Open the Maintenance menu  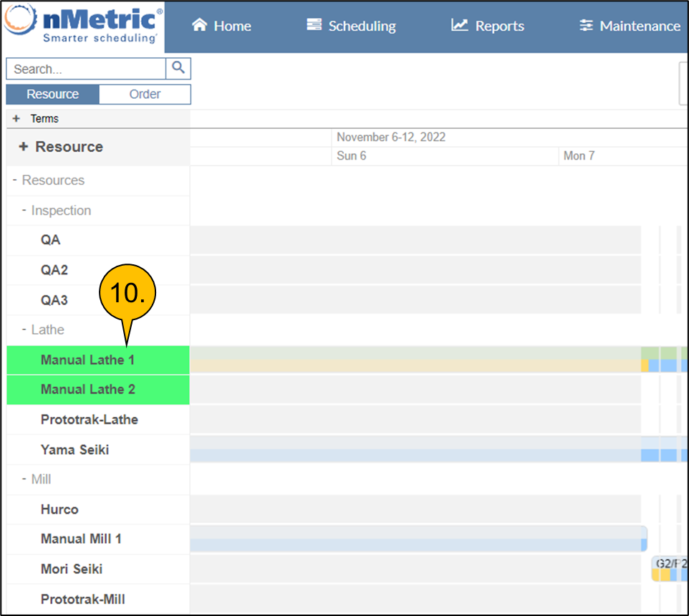630,26
